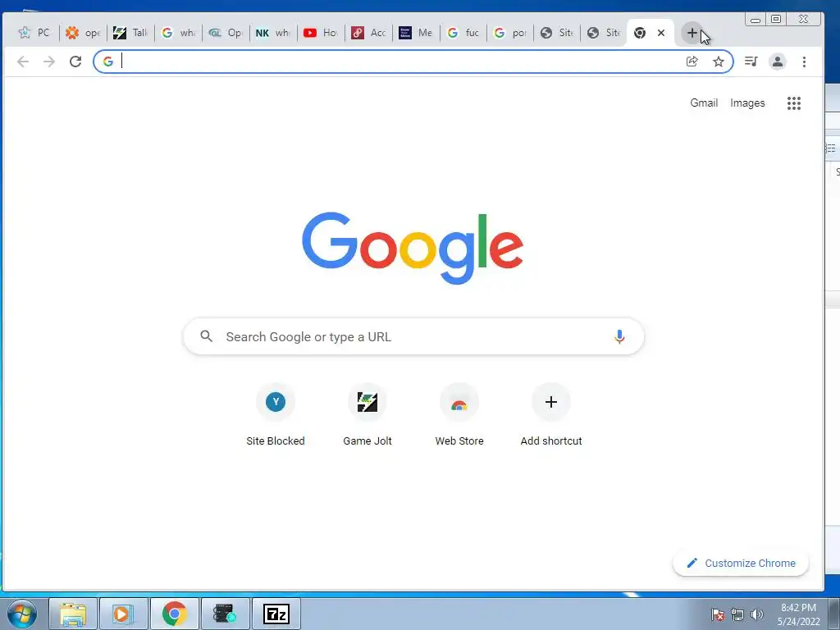Start voice search with microphone
840x630 pixels.
point(619,336)
